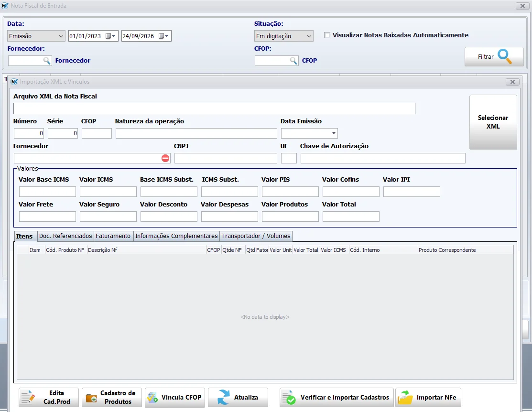Click the Fornecedor search magnifier icon
Image resolution: width=532 pixels, height=412 pixels.
47,61
